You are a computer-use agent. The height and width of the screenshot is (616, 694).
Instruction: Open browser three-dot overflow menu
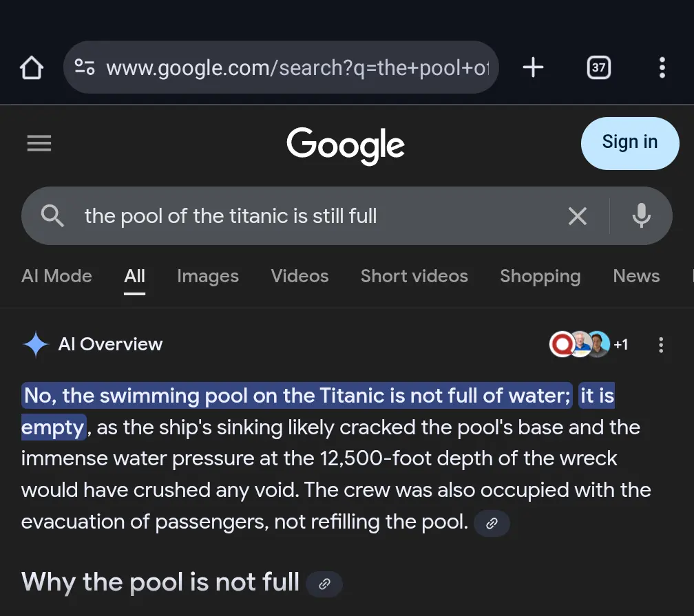(662, 67)
